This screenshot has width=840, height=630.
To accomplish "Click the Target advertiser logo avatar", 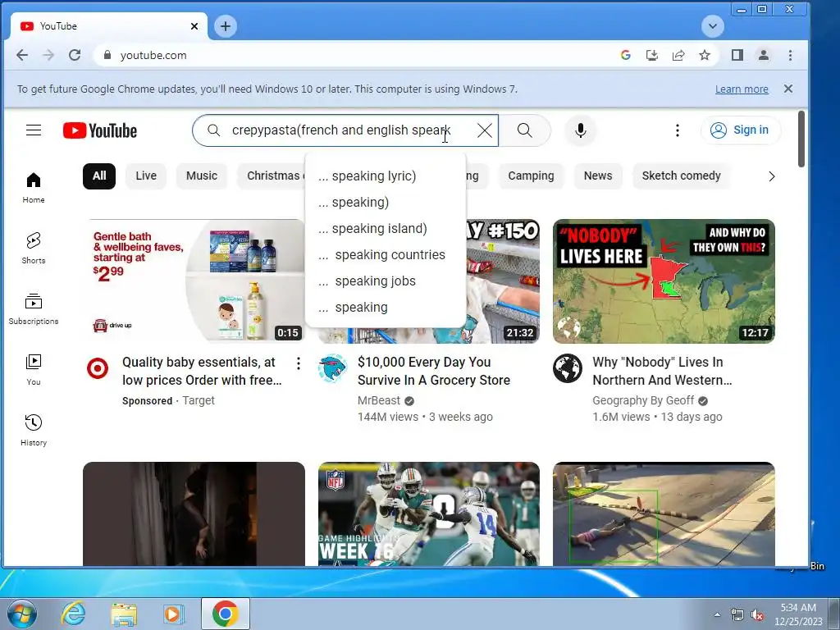I will click(98, 368).
